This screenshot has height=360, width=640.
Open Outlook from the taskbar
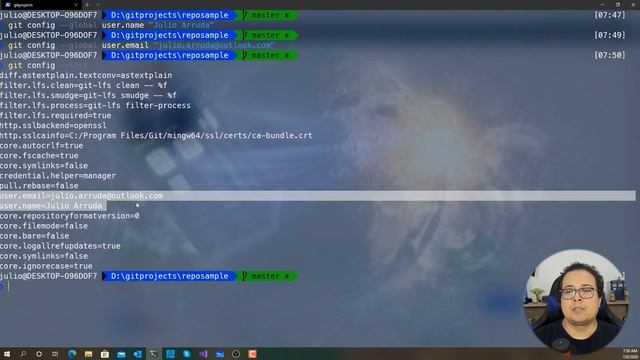click(138, 354)
